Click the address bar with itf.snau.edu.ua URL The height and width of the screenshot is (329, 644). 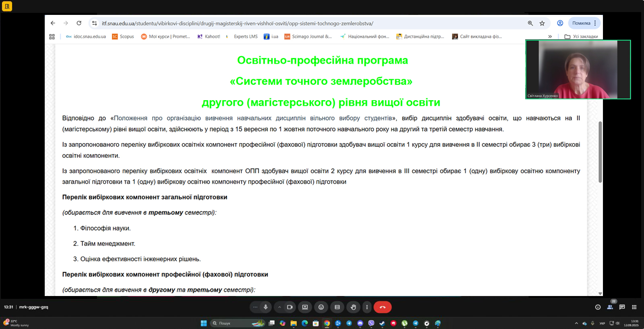point(237,23)
